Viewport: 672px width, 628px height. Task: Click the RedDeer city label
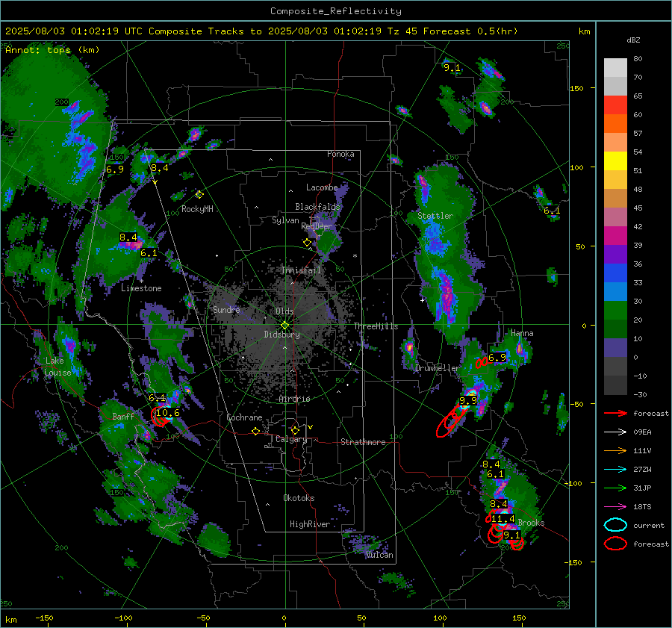point(317,226)
